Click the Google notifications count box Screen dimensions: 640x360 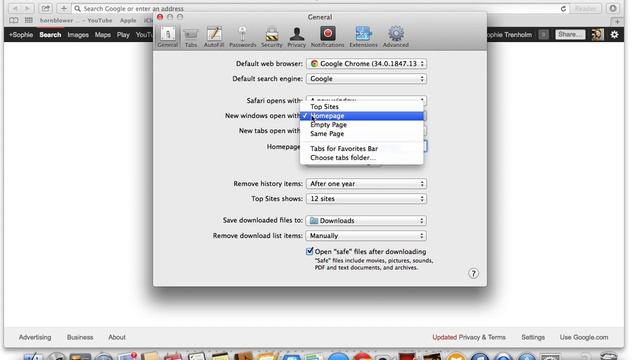coord(543,35)
